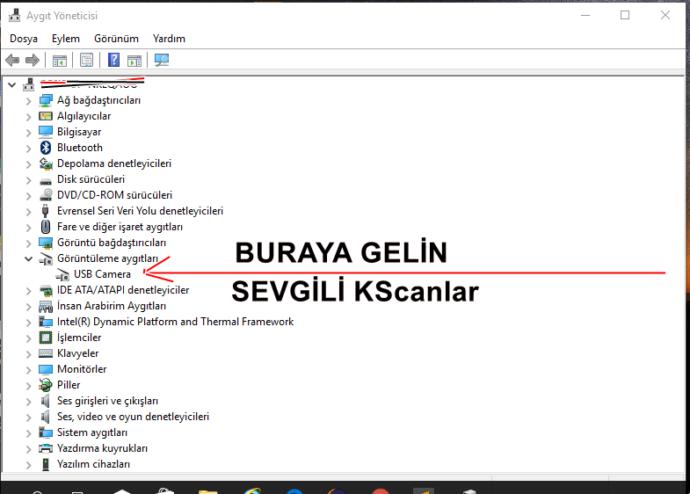Select Fare ve diğer işaret aygıtları
Image resolution: width=690 pixels, height=494 pixels.
[120, 227]
